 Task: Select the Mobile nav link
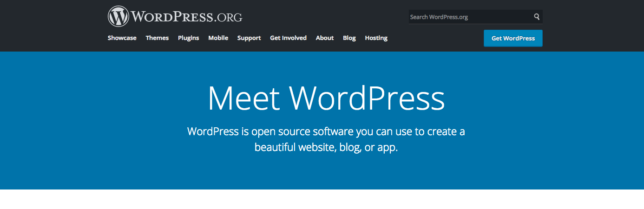[218, 38]
